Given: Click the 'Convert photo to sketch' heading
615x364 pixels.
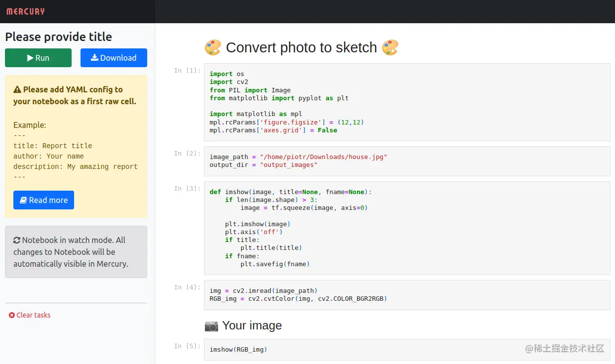Looking at the screenshot, I should click(x=301, y=47).
